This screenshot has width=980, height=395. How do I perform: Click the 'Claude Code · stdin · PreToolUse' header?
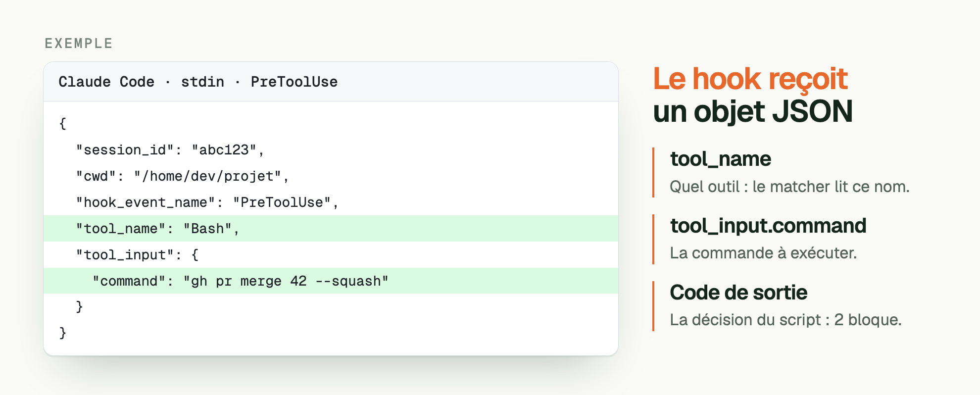[198, 82]
